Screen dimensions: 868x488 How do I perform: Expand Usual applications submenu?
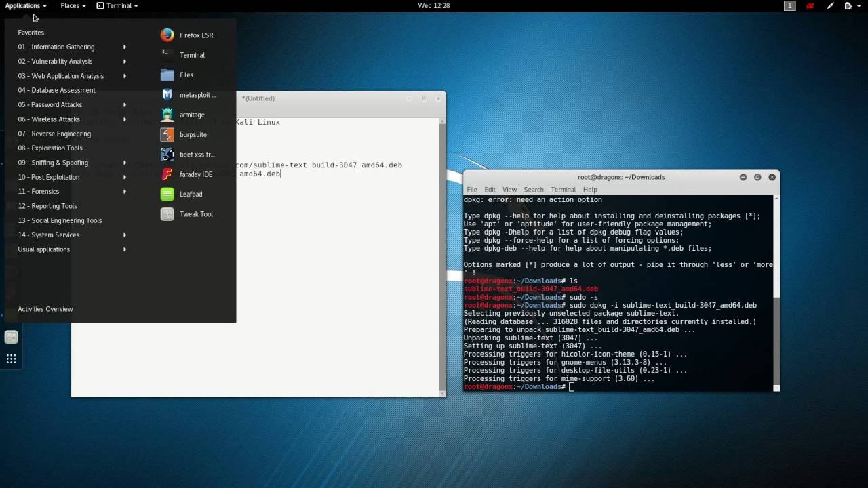click(72, 249)
